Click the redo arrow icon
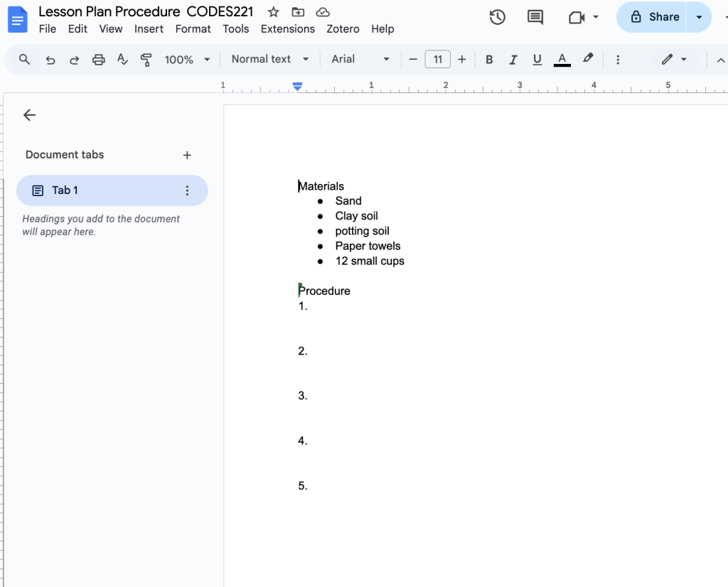 click(74, 60)
